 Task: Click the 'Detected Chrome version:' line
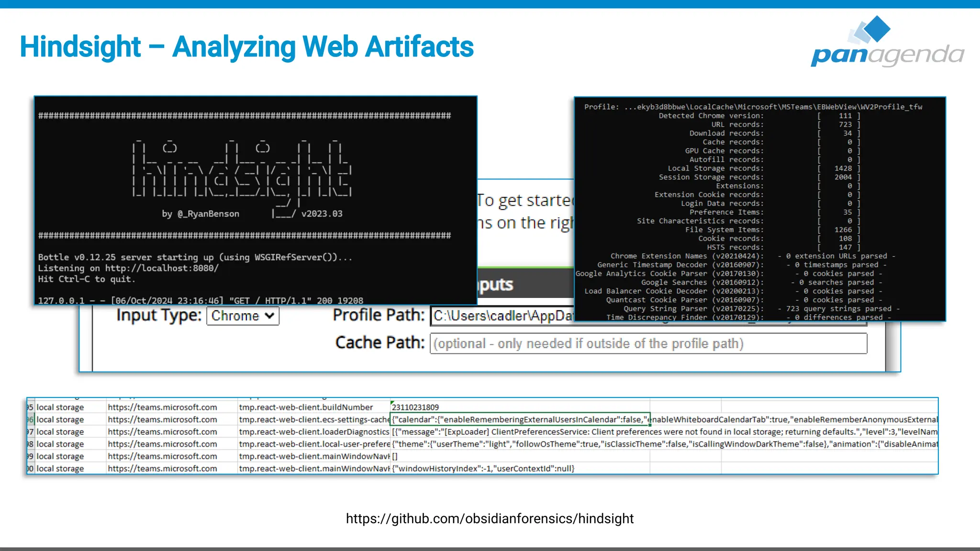759,116
